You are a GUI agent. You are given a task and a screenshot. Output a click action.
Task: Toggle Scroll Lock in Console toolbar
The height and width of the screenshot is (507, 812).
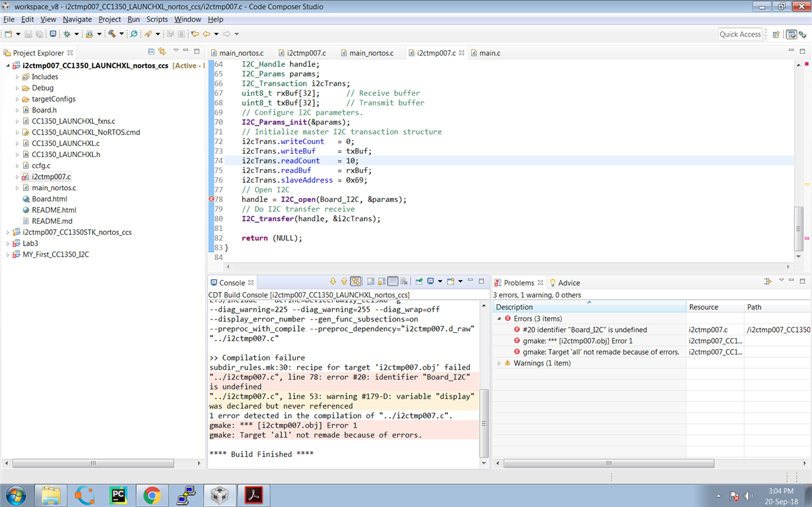pos(382,282)
